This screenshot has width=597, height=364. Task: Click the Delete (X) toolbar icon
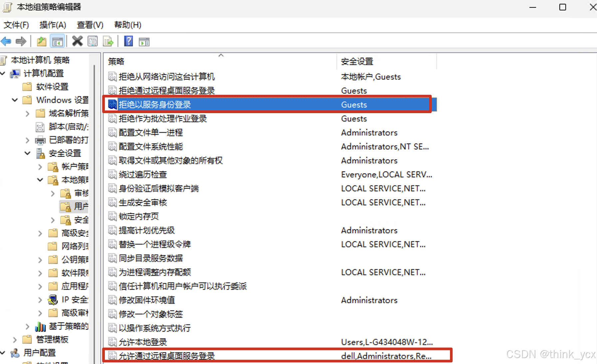point(77,41)
